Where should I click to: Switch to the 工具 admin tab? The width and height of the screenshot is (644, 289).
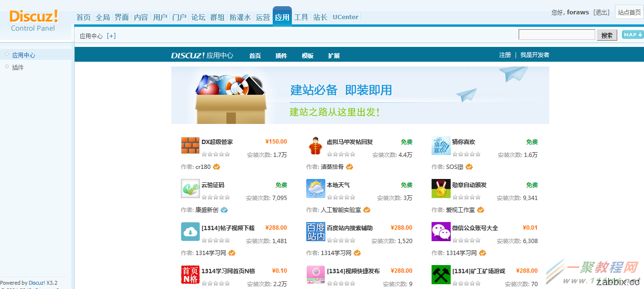point(301,17)
